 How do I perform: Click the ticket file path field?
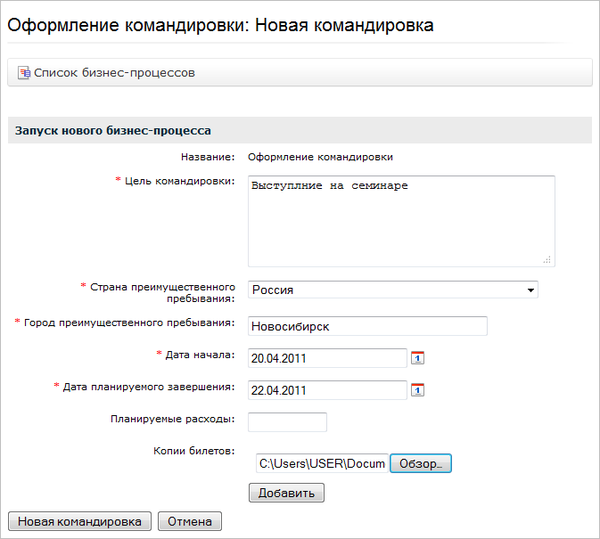point(320,464)
